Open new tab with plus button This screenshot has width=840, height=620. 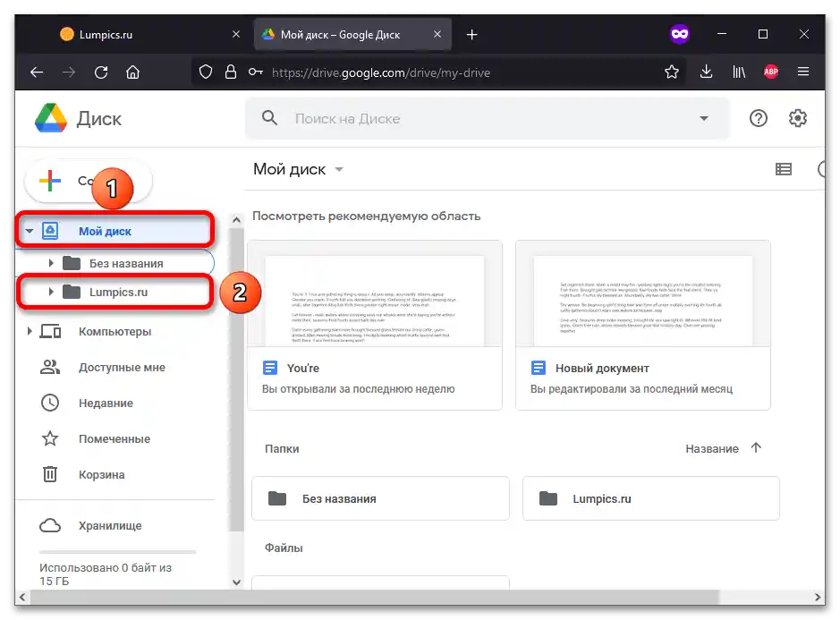(471, 34)
